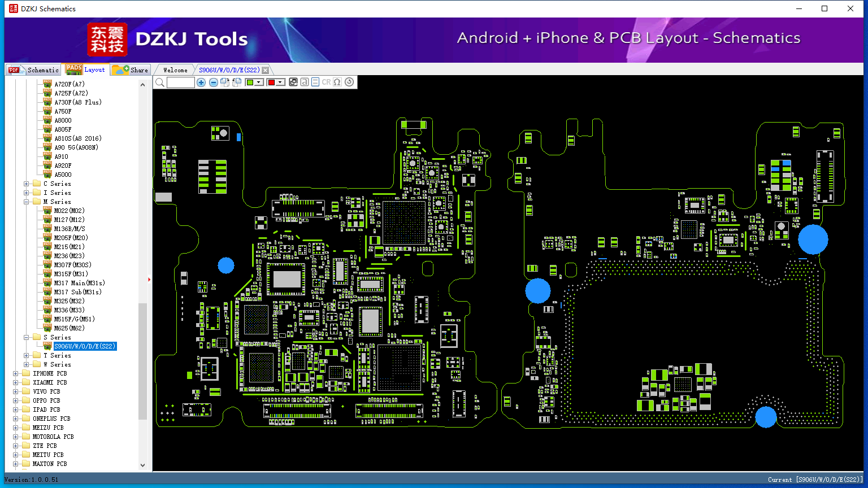Screen dimensions: 868x488
Task: Switch to the Layout tab
Action: coord(86,69)
